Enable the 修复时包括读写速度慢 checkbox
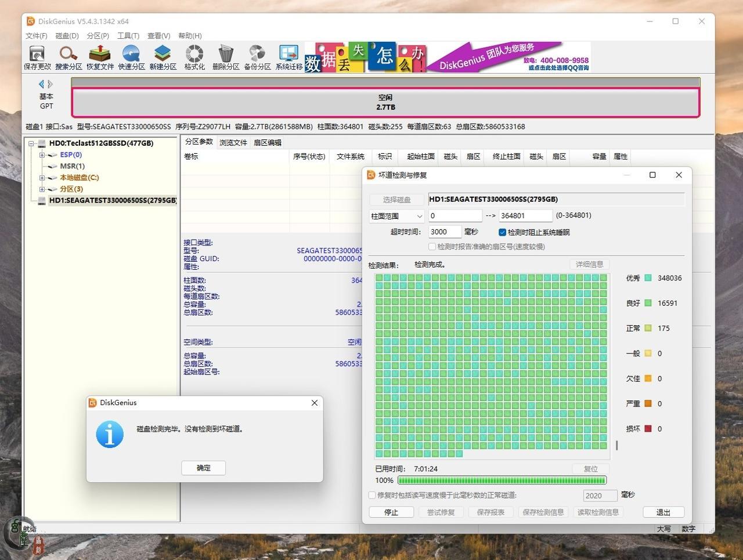743x560 pixels. pos(372,495)
